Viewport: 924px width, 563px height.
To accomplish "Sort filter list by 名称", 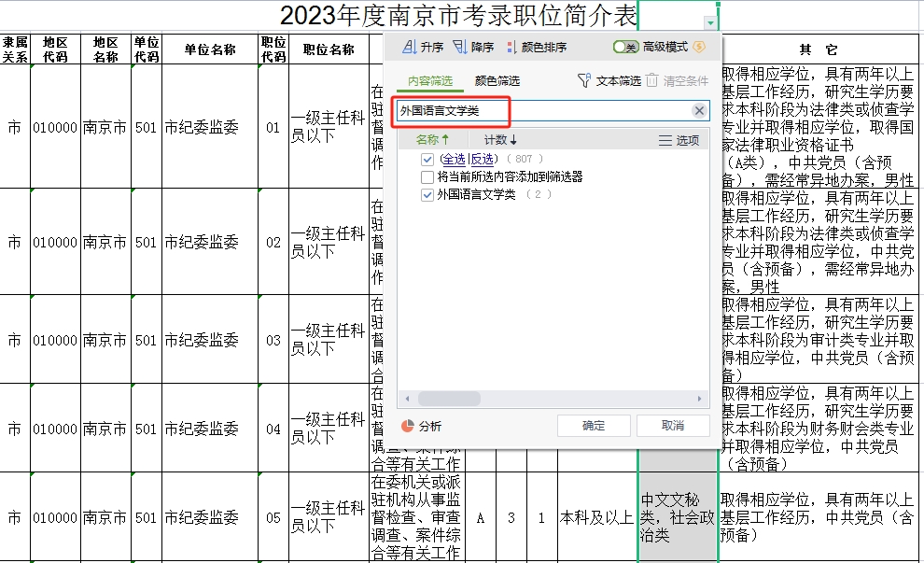I will click(x=432, y=140).
